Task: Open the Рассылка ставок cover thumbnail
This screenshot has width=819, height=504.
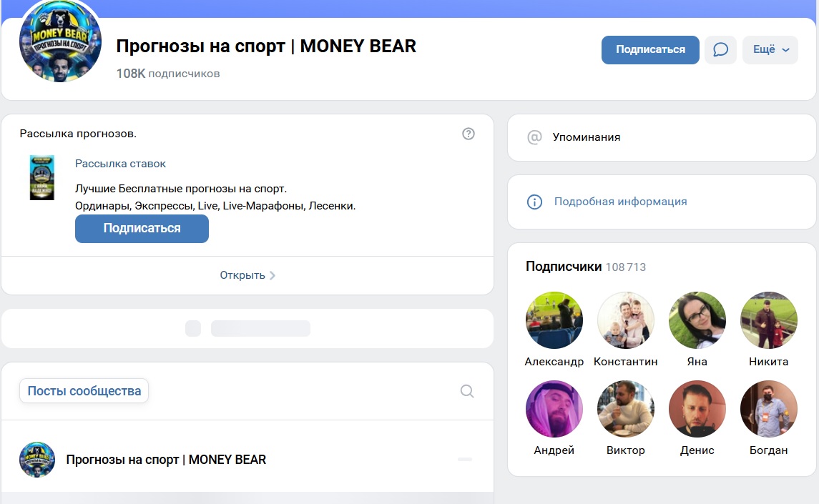Action: 41,177
